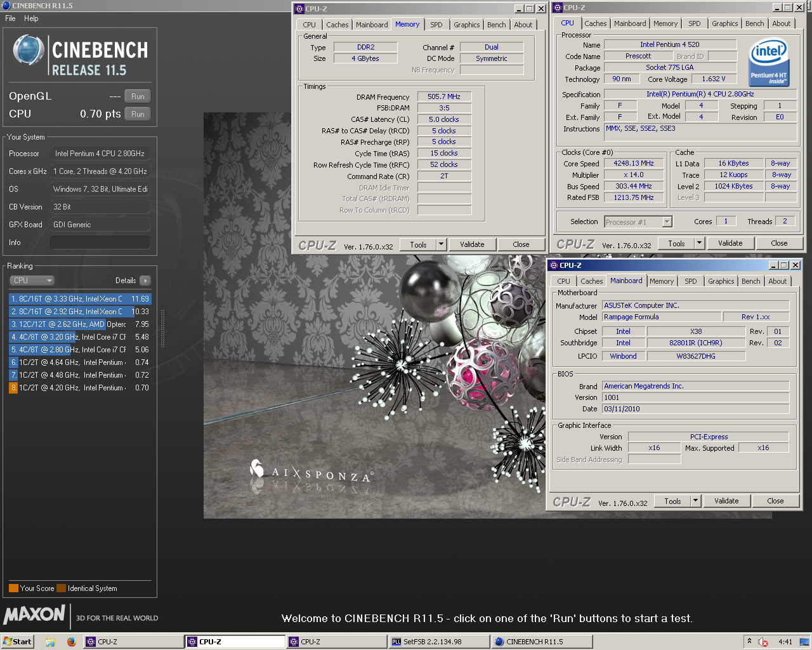
Task: Run the CPU benchmark
Action: [x=138, y=114]
